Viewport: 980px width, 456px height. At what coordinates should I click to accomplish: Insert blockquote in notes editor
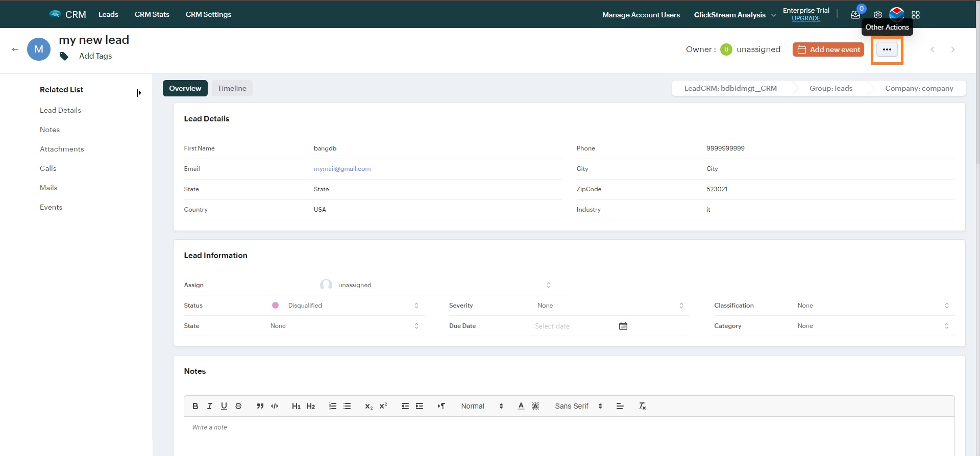(x=260, y=406)
